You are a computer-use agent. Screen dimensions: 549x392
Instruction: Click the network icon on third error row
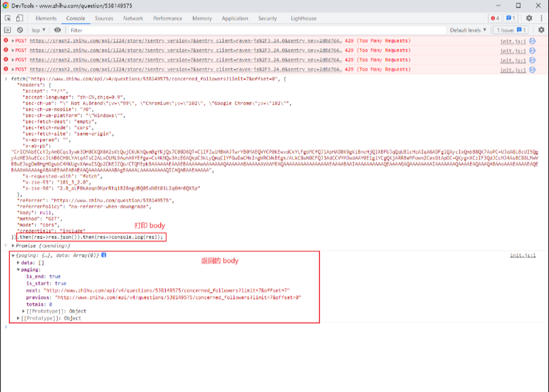(533, 60)
